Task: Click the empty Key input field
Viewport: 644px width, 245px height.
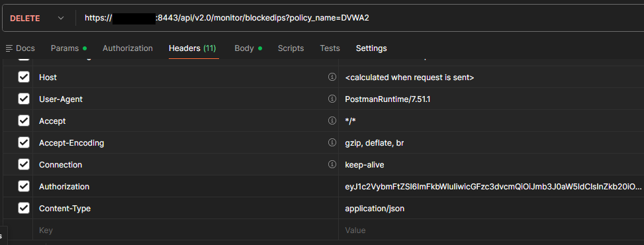Action: pos(185,230)
